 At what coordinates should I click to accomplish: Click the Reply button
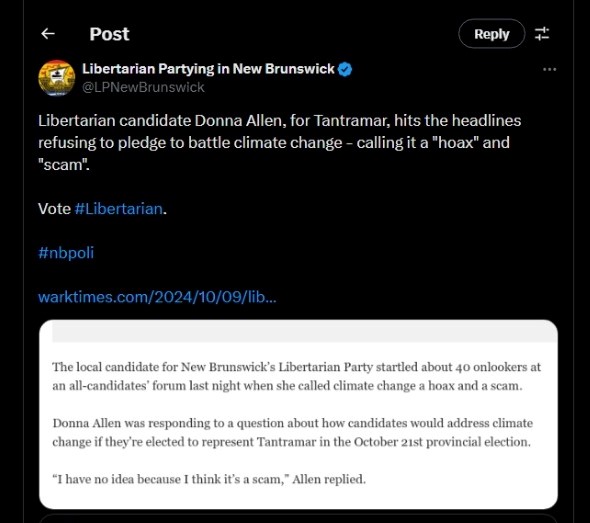[491, 34]
